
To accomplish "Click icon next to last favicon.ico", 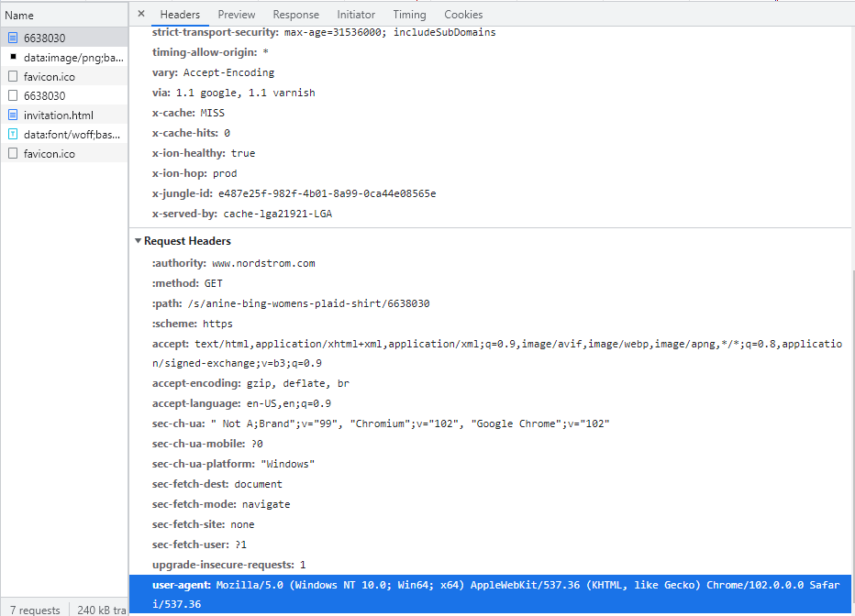I will point(13,154).
